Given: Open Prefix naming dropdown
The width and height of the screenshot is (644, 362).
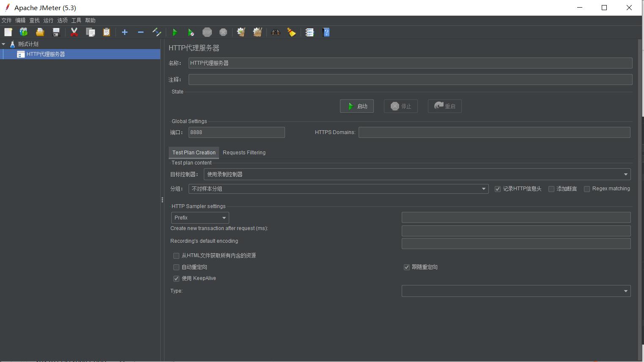Looking at the screenshot, I should tap(200, 218).
